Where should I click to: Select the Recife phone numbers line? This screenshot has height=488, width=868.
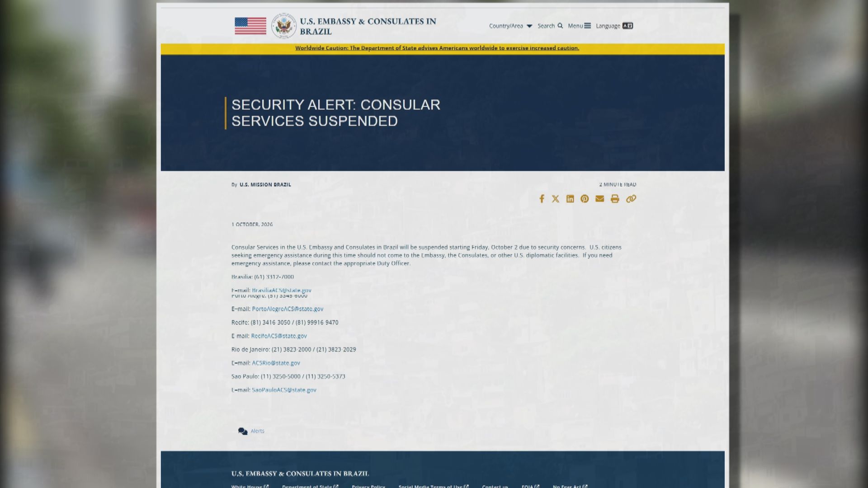pyautogui.click(x=284, y=323)
